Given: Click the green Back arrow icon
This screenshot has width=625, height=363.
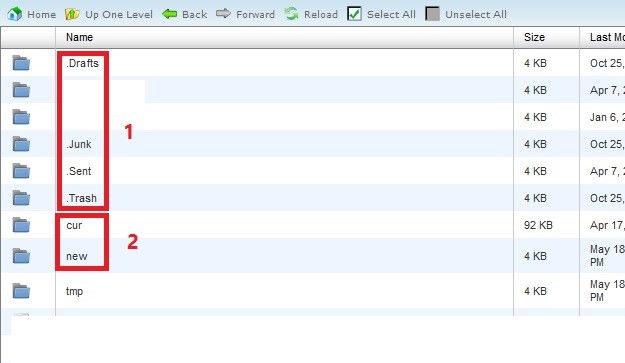Looking at the screenshot, I should [x=169, y=14].
